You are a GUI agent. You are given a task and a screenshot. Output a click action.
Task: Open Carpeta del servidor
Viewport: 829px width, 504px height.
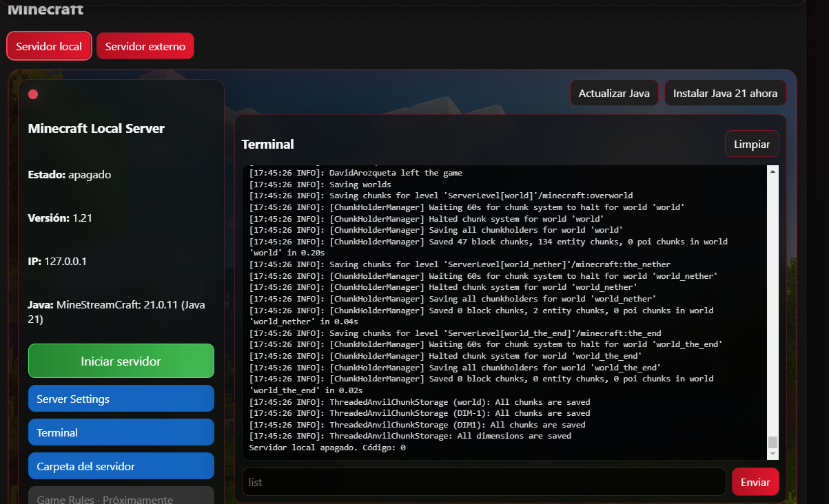click(x=121, y=466)
